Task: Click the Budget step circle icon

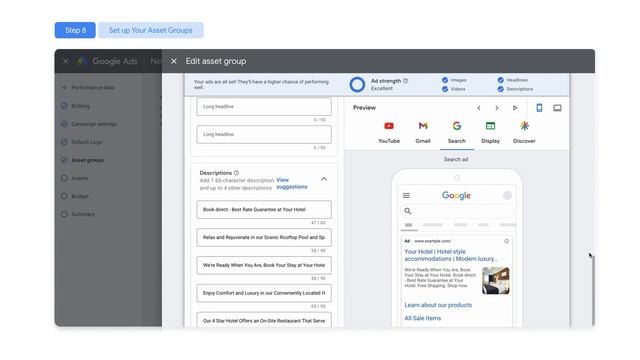Action: pyautogui.click(x=64, y=196)
